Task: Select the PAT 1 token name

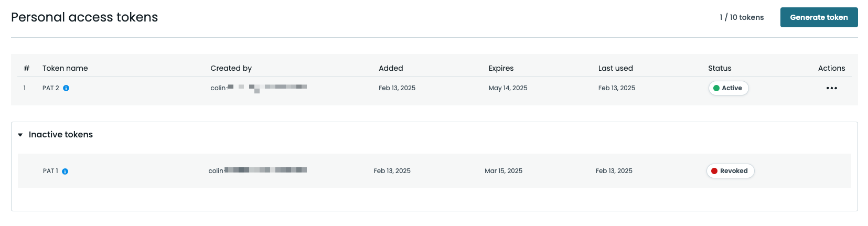Action: coord(50,171)
